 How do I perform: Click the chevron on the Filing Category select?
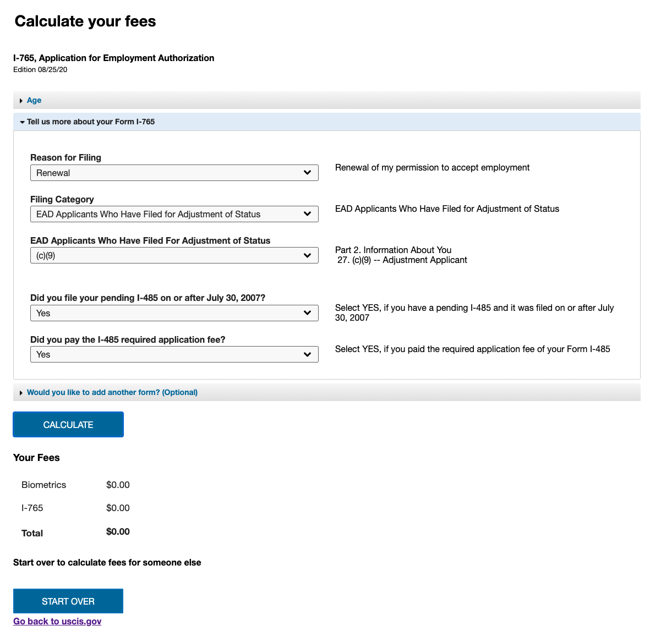click(308, 214)
